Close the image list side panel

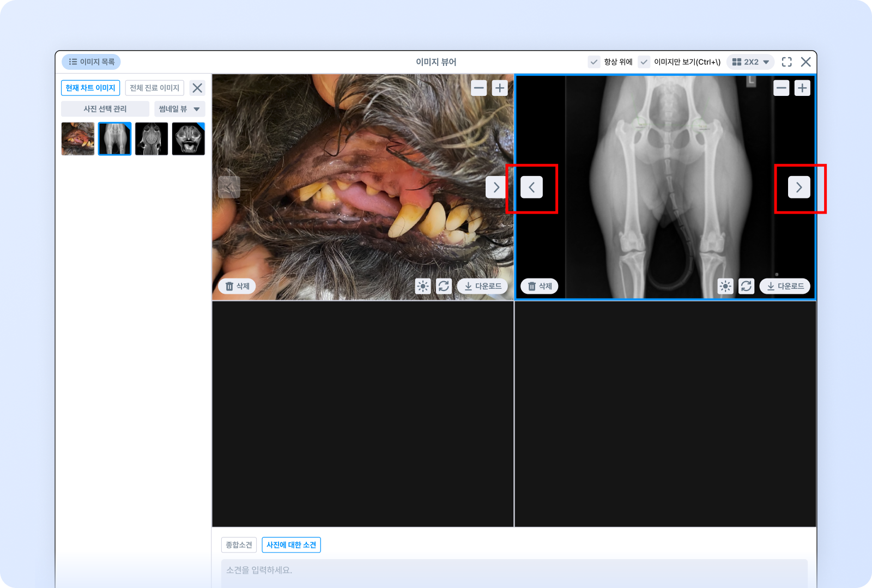click(x=197, y=88)
